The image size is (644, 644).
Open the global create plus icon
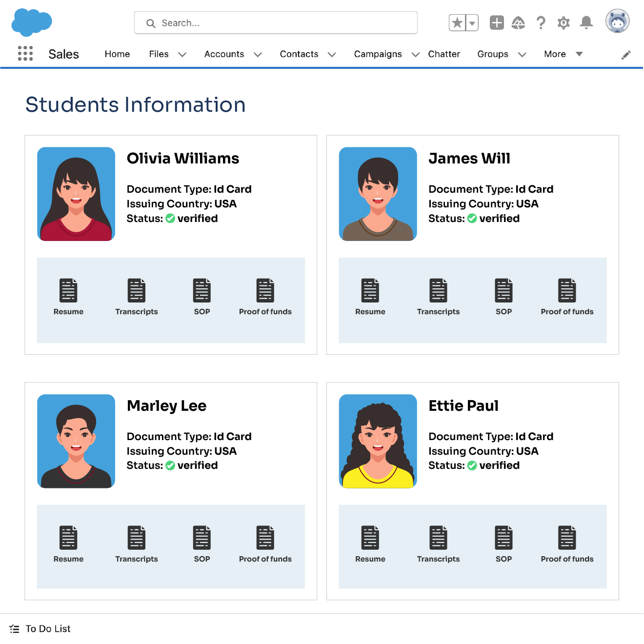497,22
